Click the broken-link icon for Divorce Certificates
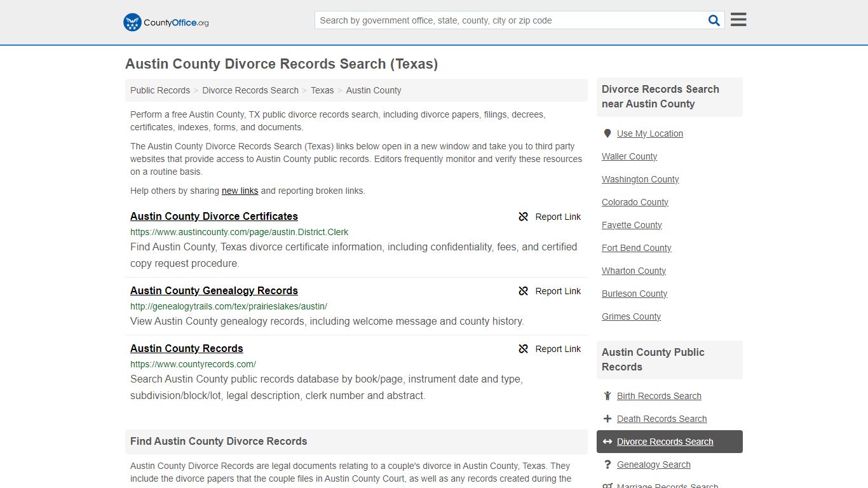Screen dimensions: 868x488 point(524,217)
